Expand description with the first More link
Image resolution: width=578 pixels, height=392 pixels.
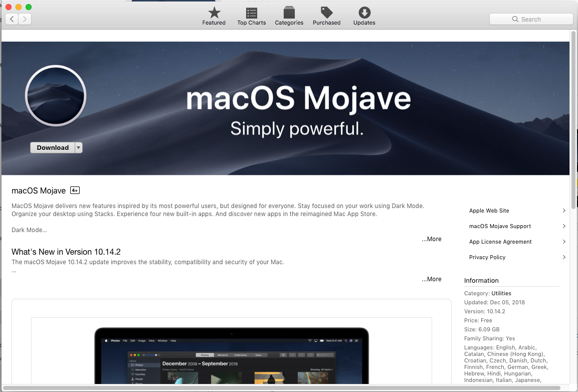[x=432, y=239]
